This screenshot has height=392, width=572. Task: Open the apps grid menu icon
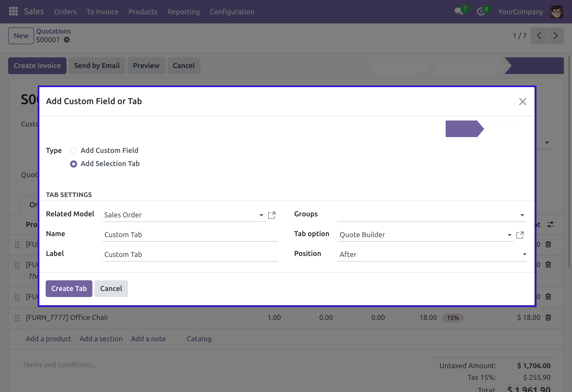point(13,11)
